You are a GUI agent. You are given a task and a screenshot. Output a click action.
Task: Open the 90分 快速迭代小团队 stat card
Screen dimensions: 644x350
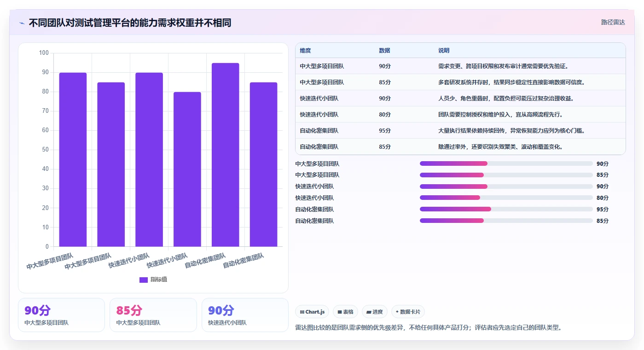245,315
